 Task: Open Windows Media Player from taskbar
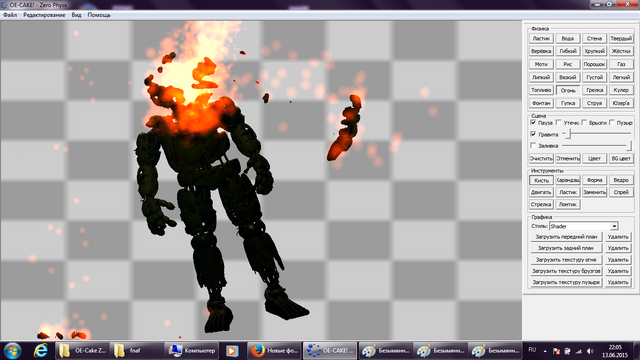click(232, 351)
